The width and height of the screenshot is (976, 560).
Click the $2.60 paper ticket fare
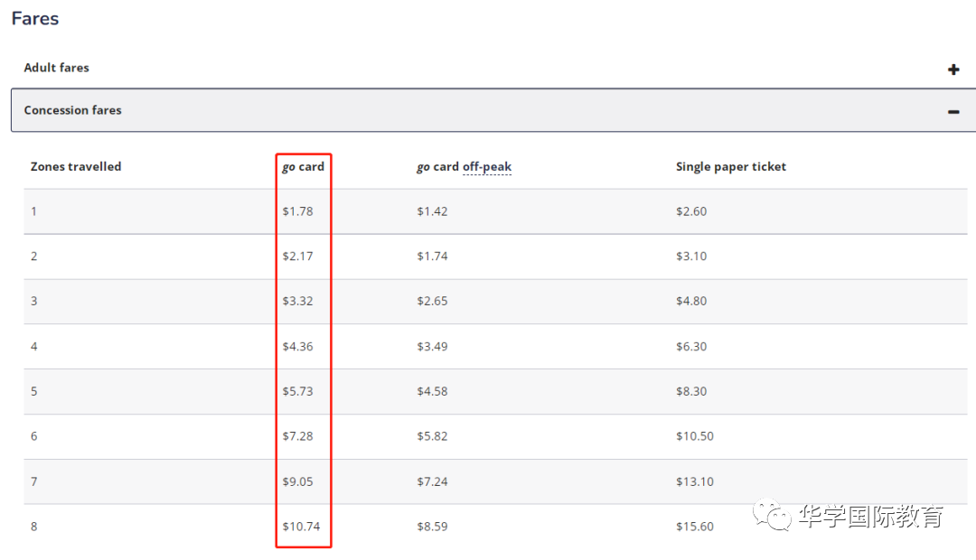coord(691,211)
